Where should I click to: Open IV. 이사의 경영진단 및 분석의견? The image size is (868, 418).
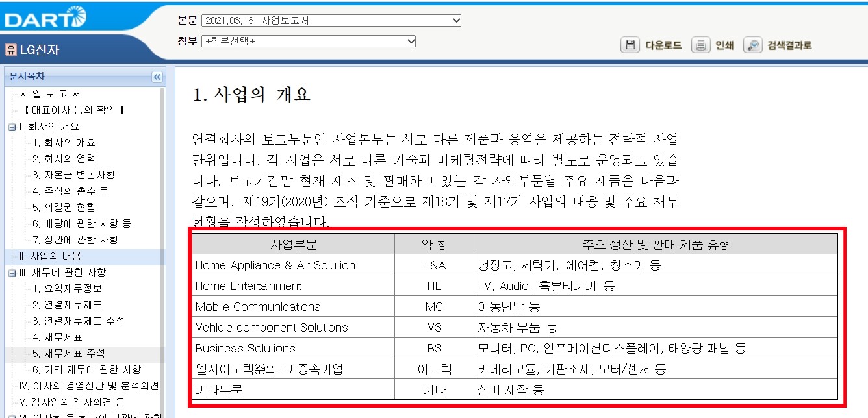click(x=89, y=386)
